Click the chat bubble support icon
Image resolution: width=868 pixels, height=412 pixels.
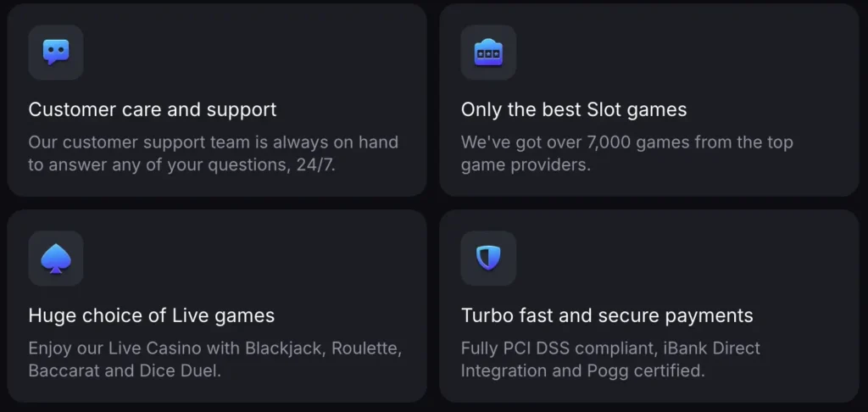56,53
